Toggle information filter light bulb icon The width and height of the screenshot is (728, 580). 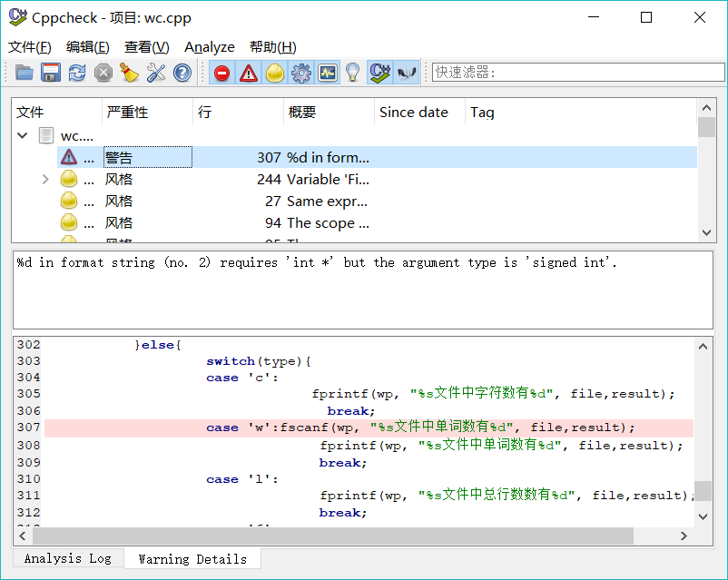353,73
